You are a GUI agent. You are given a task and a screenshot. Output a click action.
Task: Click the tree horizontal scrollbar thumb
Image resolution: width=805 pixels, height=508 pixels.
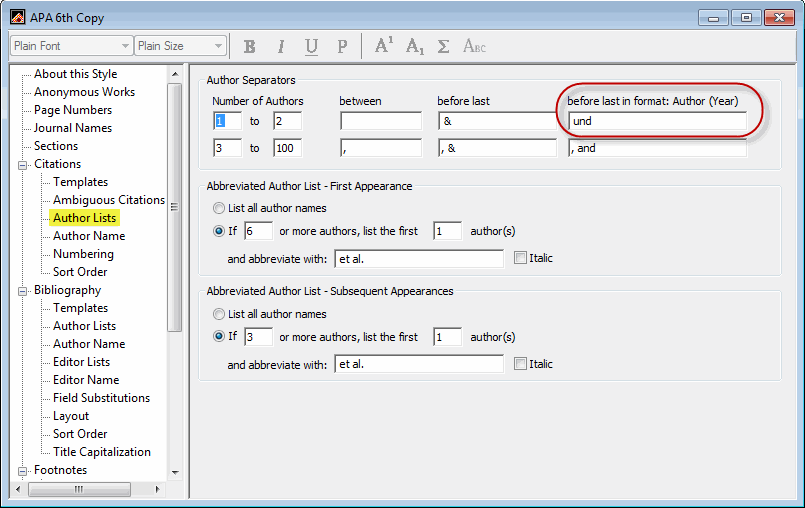point(79,489)
